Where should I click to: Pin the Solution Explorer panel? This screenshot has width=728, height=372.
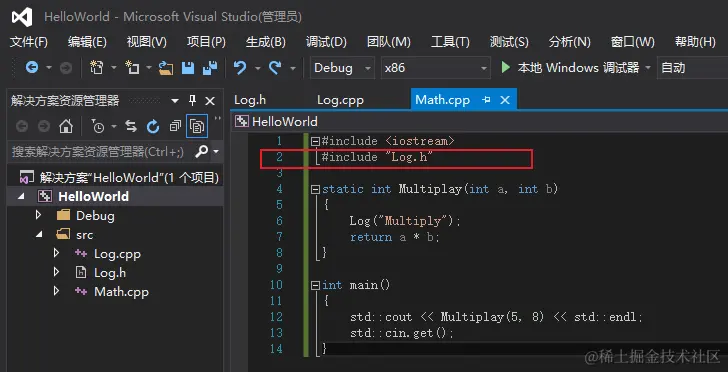(192, 100)
